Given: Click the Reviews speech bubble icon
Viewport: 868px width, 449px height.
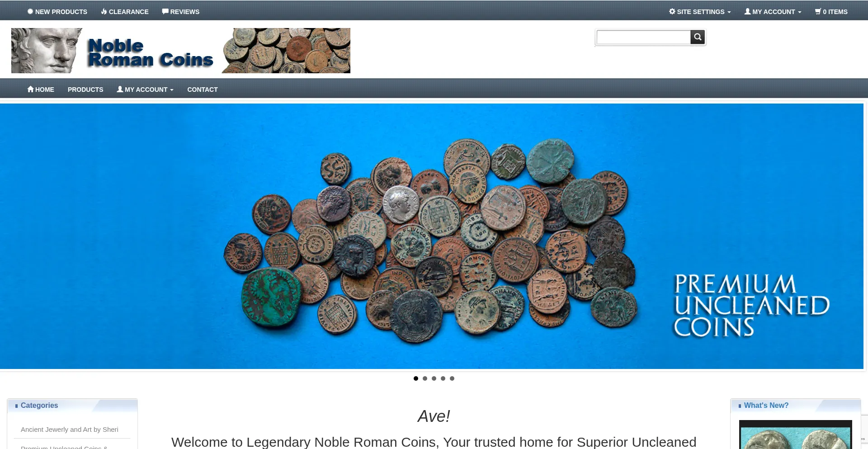Looking at the screenshot, I should tap(165, 12).
